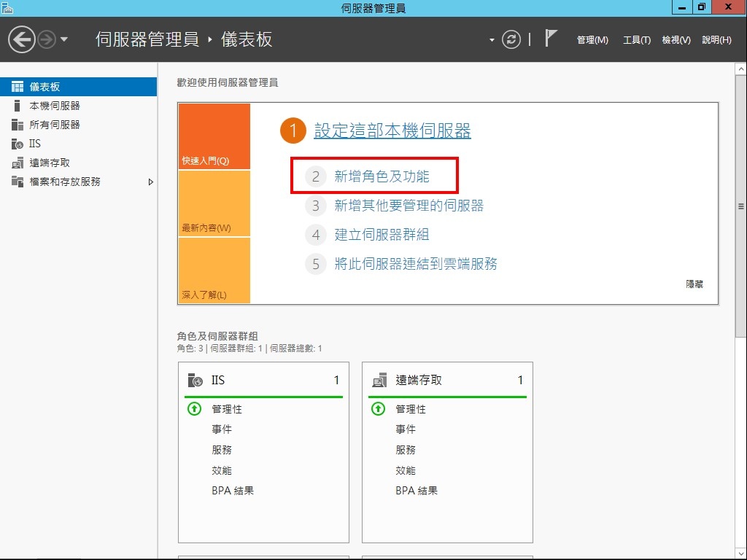
Task: Open the notifications flag
Action: click(x=550, y=38)
